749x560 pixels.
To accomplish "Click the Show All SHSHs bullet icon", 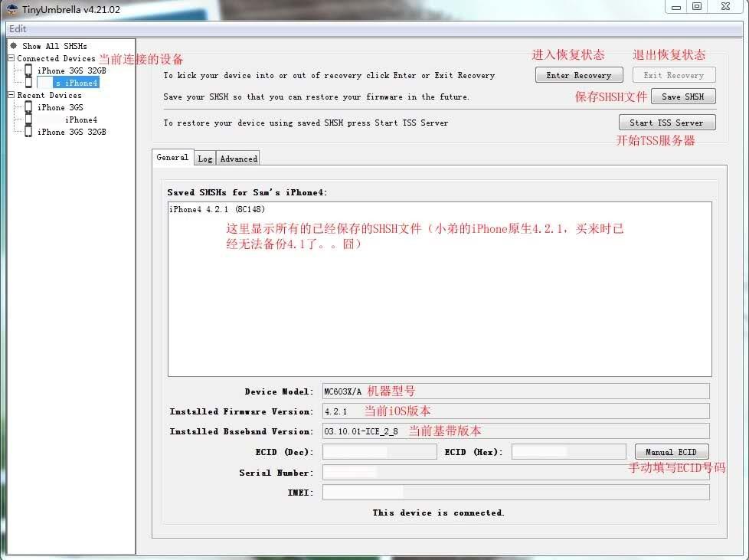I will click(x=14, y=46).
